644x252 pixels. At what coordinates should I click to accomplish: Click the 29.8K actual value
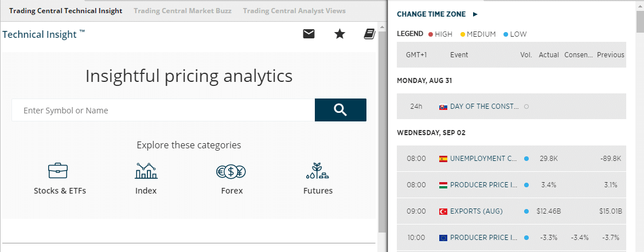[549, 159]
